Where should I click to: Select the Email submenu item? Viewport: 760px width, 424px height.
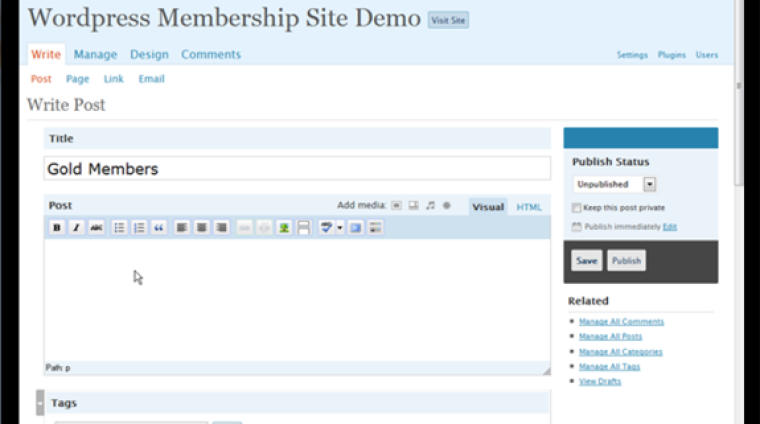click(151, 79)
